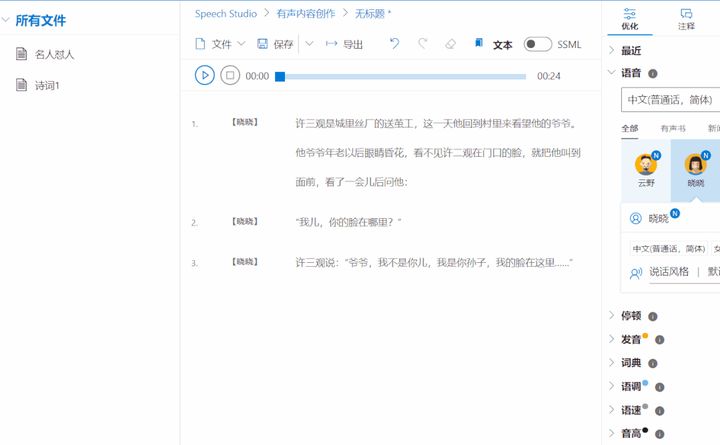Click the 晓晓 voice tag on paragraph 1

point(245,122)
